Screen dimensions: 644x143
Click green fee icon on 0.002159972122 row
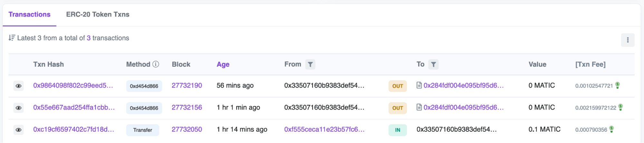tap(620, 107)
